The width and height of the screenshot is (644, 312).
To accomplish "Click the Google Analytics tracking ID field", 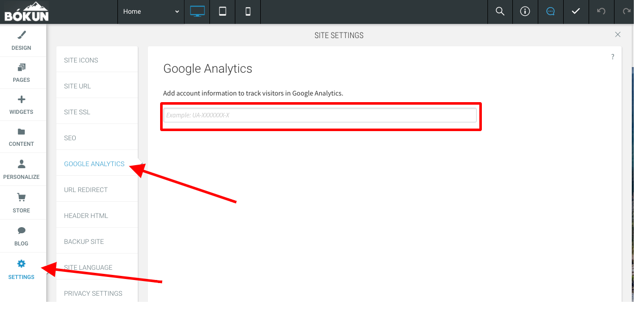I will (x=320, y=115).
